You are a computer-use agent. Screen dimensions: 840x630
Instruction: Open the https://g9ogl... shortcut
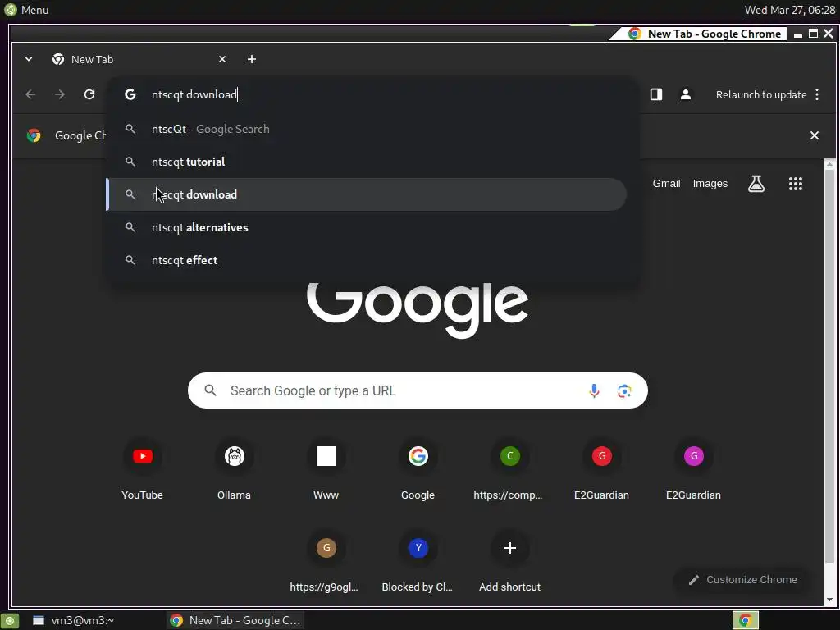[326, 562]
